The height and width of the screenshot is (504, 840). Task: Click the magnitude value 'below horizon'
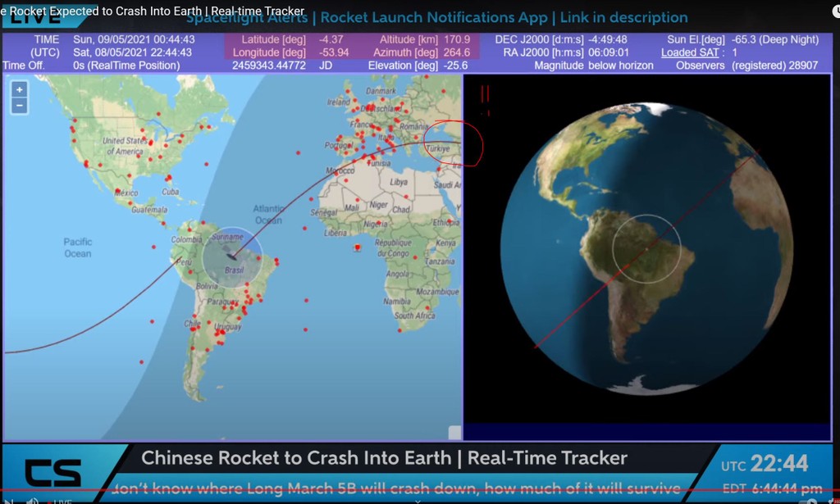pos(621,66)
